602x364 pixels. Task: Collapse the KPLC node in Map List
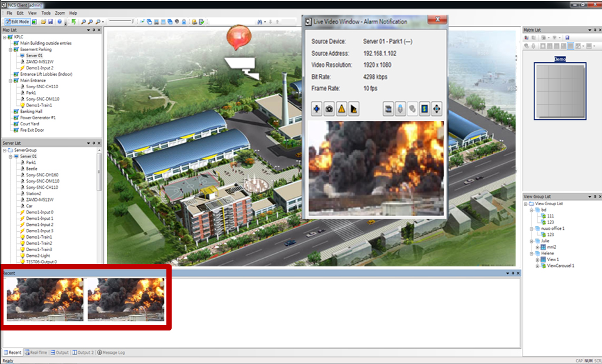[x=5, y=37]
